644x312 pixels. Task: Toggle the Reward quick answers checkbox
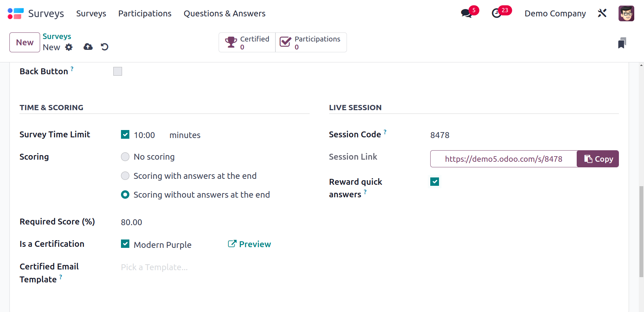coord(434,182)
